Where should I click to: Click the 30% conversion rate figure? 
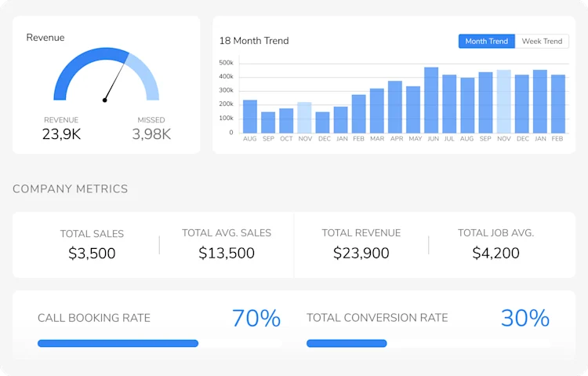(525, 319)
